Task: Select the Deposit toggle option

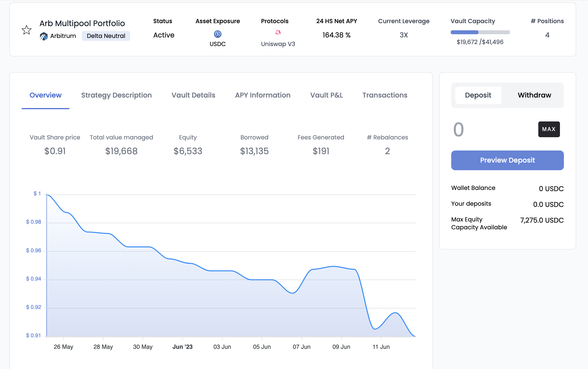Action: point(478,95)
